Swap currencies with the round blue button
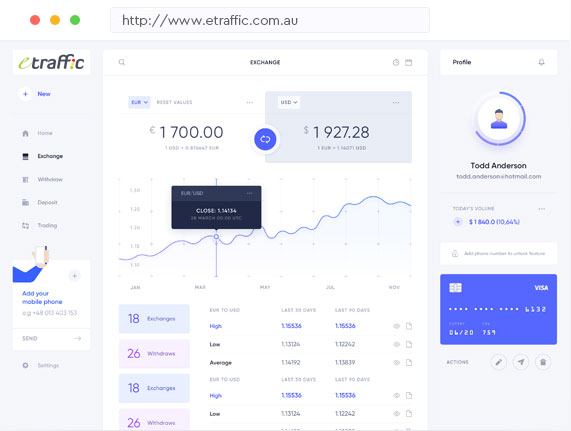The width and height of the screenshot is (571, 431). (x=265, y=139)
